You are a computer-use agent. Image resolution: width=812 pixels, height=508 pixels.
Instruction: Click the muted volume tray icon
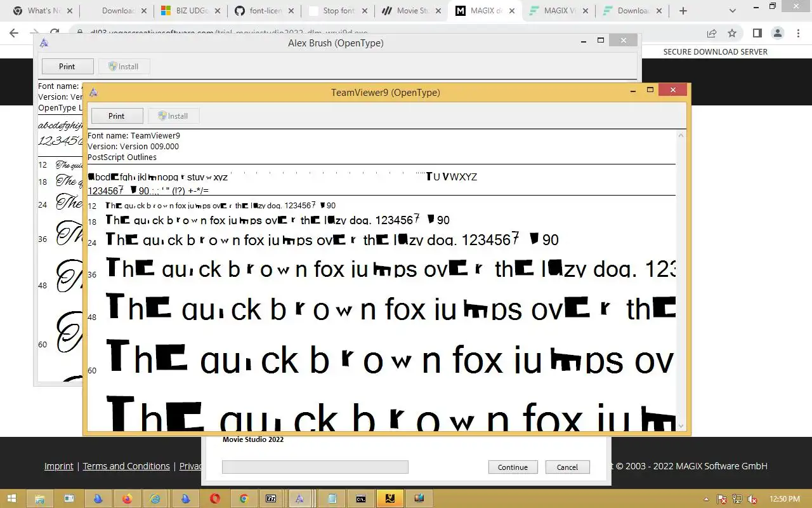(x=752, y=499)
